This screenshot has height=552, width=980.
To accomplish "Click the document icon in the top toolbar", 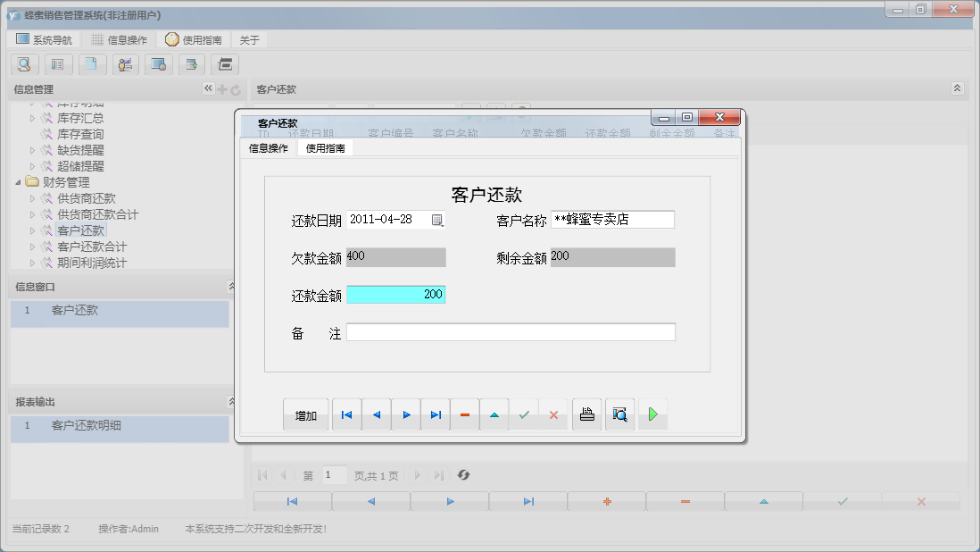I will [92, 64].
